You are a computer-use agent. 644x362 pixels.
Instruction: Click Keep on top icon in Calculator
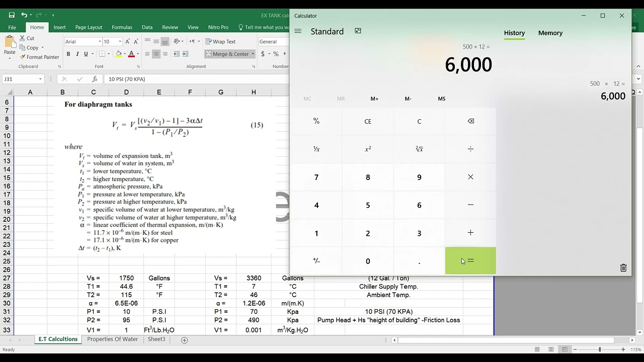pyautogui.click(x=358, y=31)
